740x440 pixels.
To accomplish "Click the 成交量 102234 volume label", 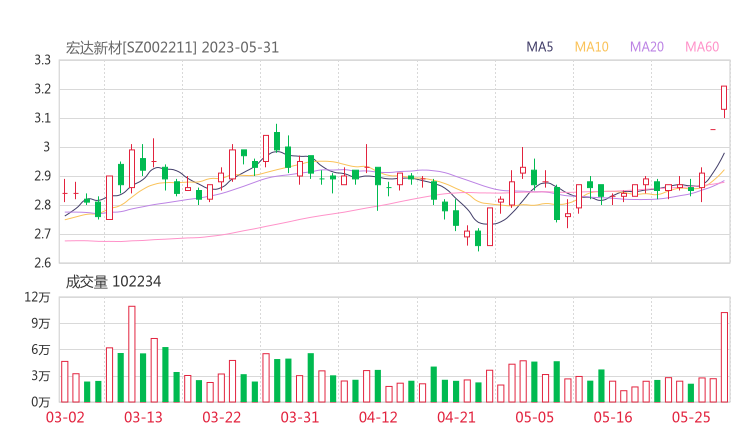I will (113, 282).
